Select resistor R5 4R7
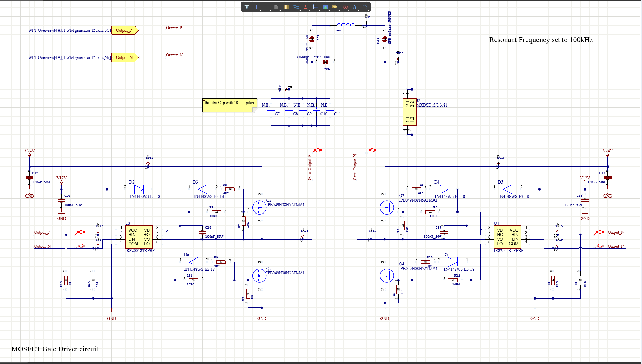642x364 pixels. point(230,189)
